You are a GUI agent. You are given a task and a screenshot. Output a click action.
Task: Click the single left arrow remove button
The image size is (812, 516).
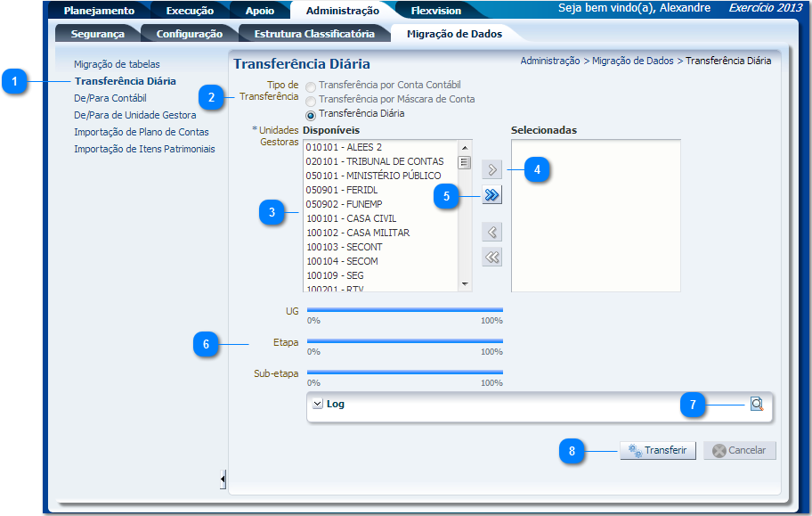coord(491,233)
